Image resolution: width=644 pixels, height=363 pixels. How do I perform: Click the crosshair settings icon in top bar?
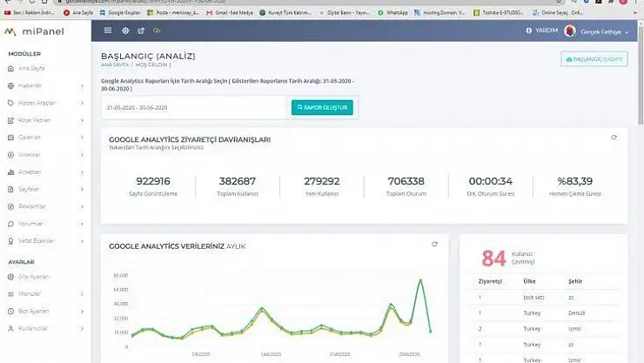[x=125, y=30]
